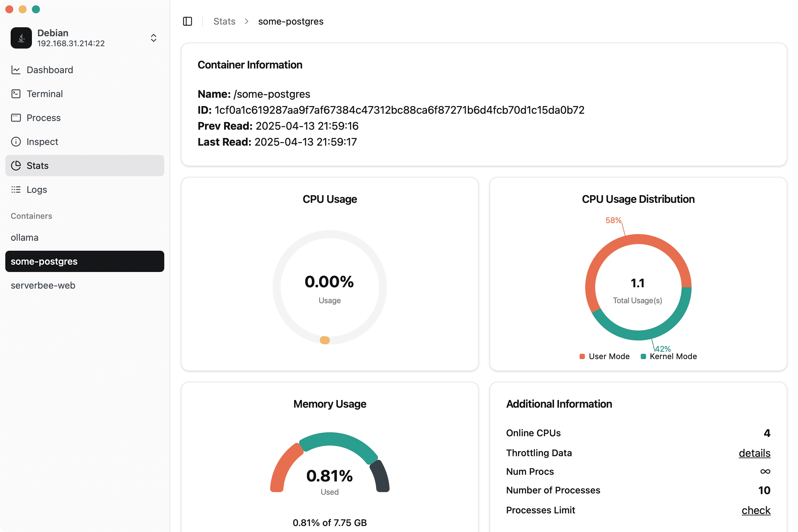Open the ollama container
The image size is (798, 532).
pyautogui.click(x=24, y=237)
